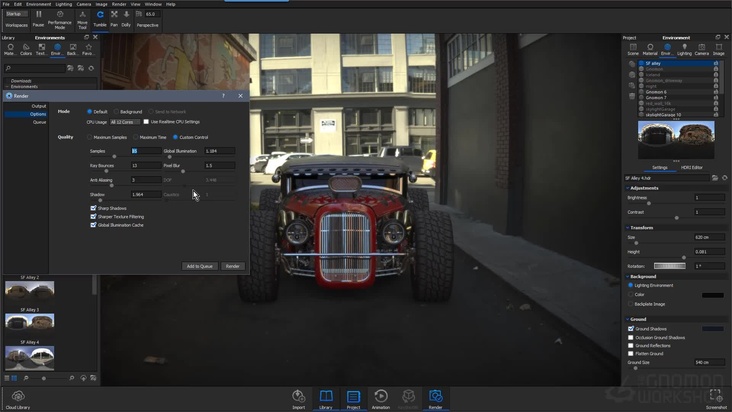732x412 pixels.
Task: Click the Render button in dialog
Action: [232, 266]
